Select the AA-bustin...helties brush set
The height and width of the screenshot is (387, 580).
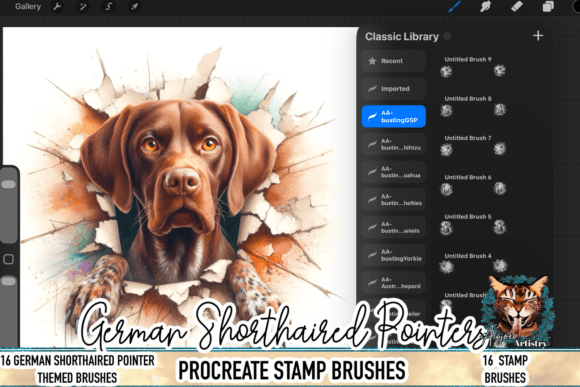[x=394, y=200]
